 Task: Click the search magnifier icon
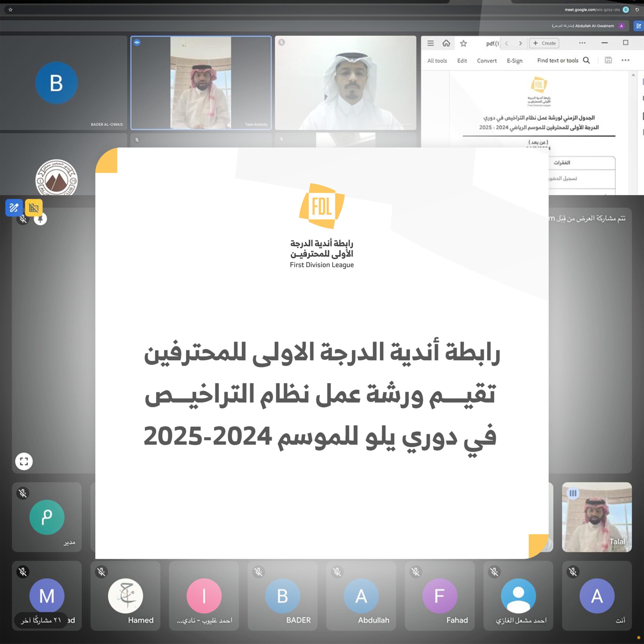[x=586, y=60]
